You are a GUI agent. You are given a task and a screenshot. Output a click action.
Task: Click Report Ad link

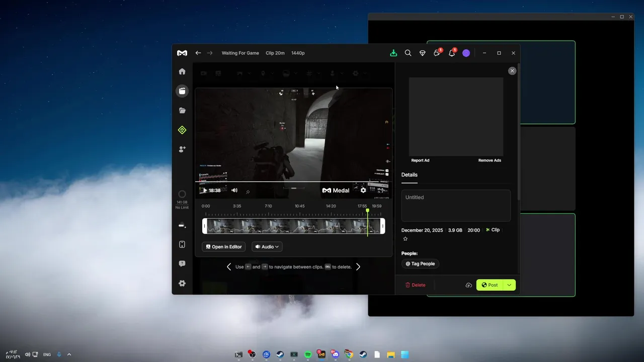click(x=420, y=160)
